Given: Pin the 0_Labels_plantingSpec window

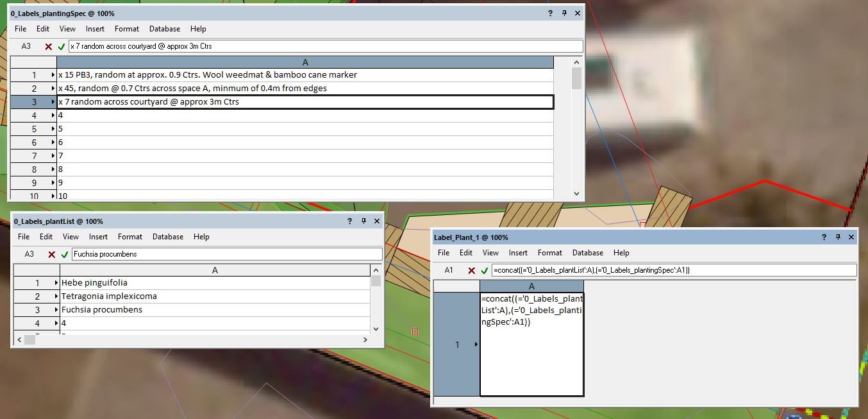Looking at the screenshot, I should pos(564,13).
